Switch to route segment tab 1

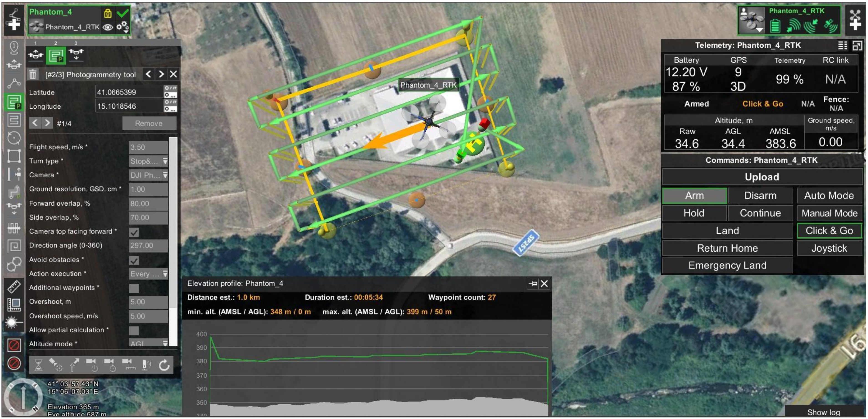point(36,55)
